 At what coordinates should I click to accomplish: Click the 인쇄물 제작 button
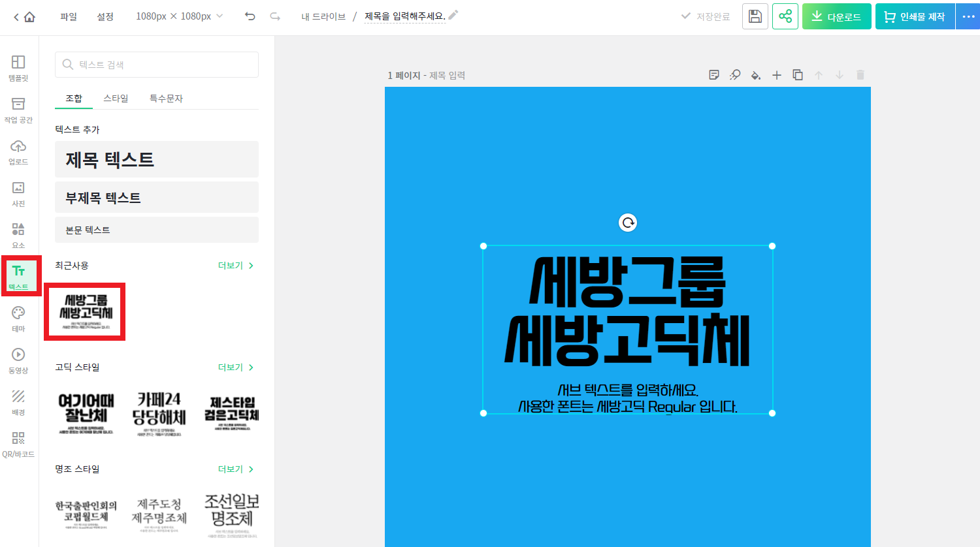pyautogui.click(x=915, y=16)
